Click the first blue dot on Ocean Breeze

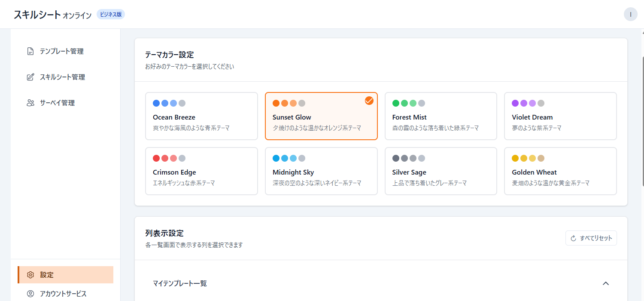click(156, 103)
